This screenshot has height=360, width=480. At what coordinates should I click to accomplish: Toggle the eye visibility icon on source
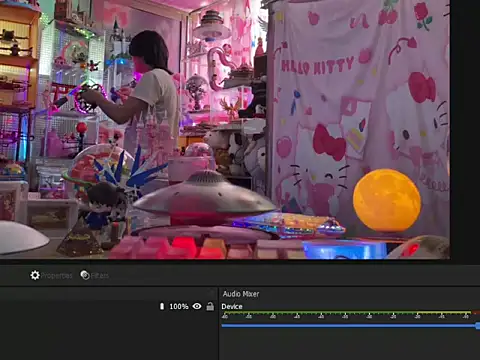197,306
